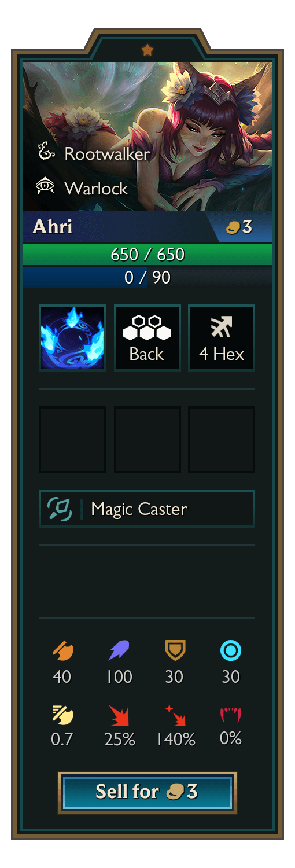Image resolution: width=295 pixels, height=868 pixels.
Task: Click the middle empty item slot
Action: tap(147, 440)
